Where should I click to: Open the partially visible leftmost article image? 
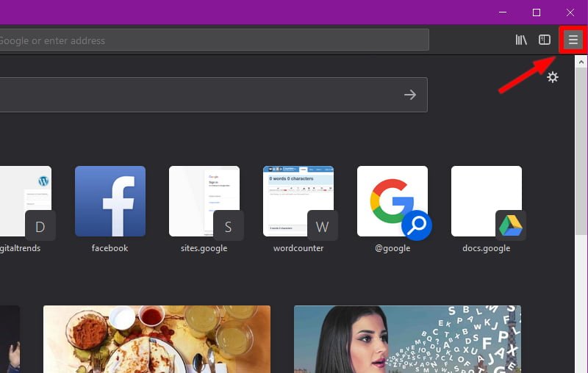click(x=10, y=339)
